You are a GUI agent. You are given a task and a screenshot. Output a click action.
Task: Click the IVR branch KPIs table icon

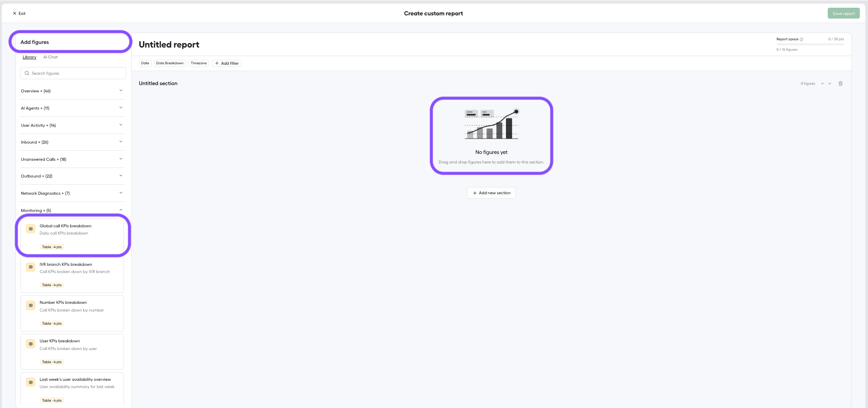[x=31, y=267]
